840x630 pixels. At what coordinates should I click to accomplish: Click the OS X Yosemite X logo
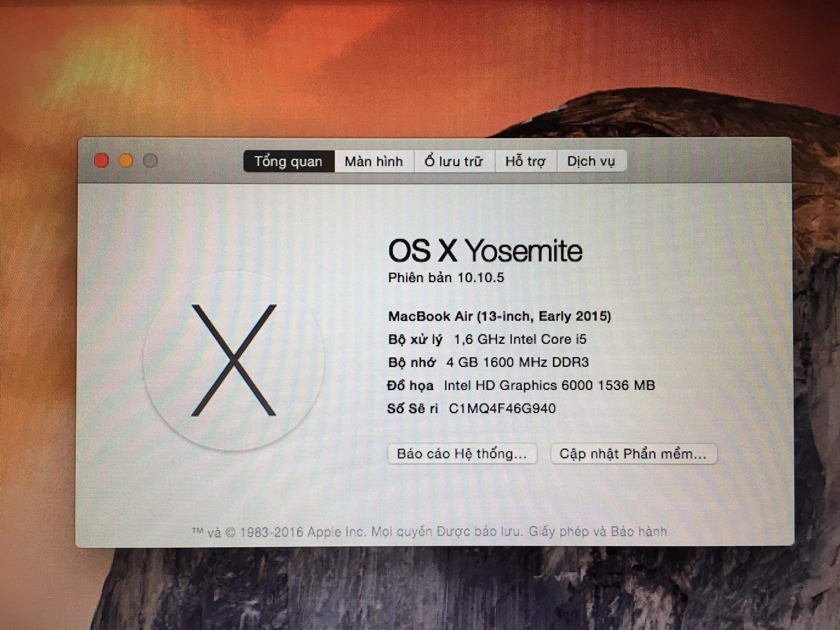point(234,360)
